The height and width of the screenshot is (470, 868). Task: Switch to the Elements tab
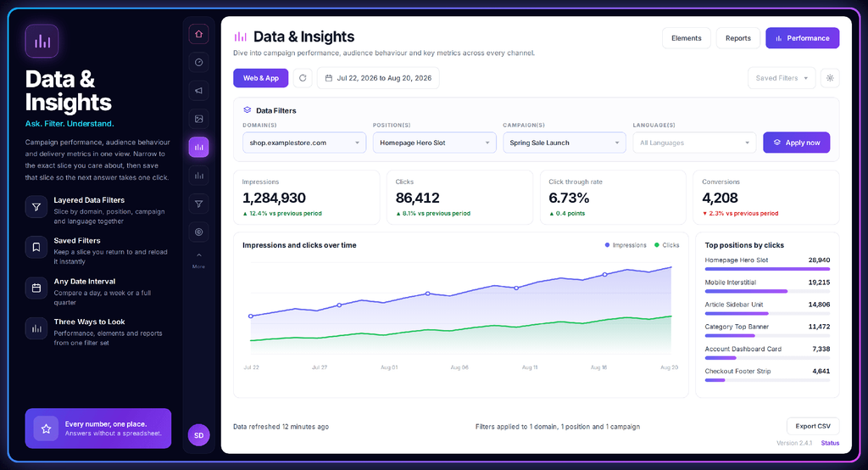(687, 38)
